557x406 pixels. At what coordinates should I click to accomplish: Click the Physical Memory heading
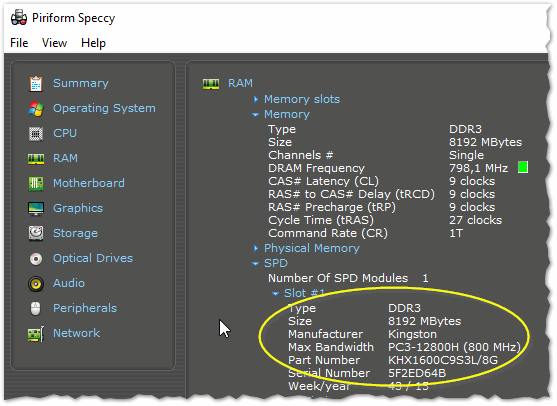pos(312,248)
